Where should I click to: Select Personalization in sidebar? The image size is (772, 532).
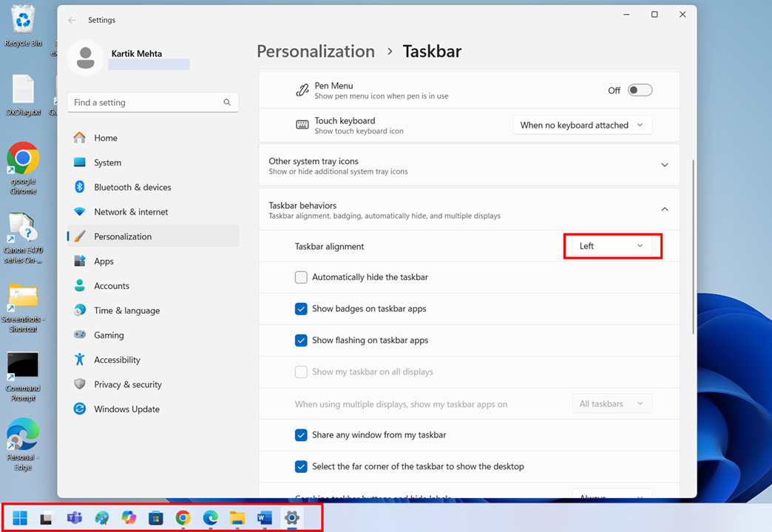(152, 236)
